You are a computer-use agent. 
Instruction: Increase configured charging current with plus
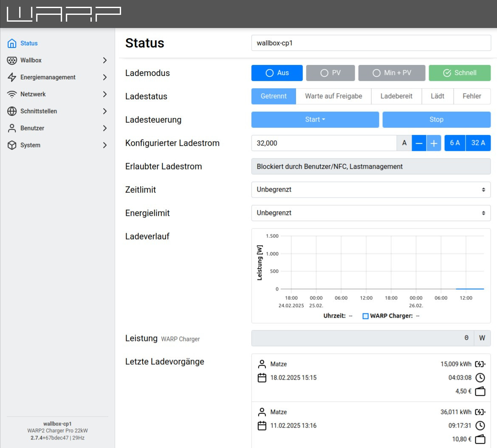433,144
